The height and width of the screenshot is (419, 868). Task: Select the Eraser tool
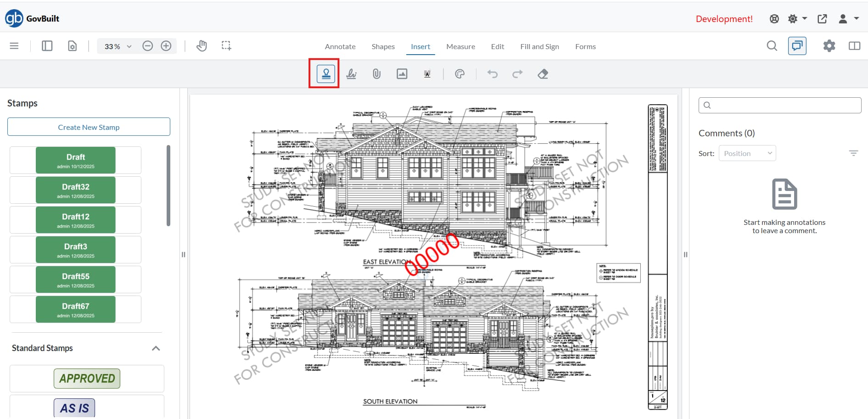[x=543, y=74]
